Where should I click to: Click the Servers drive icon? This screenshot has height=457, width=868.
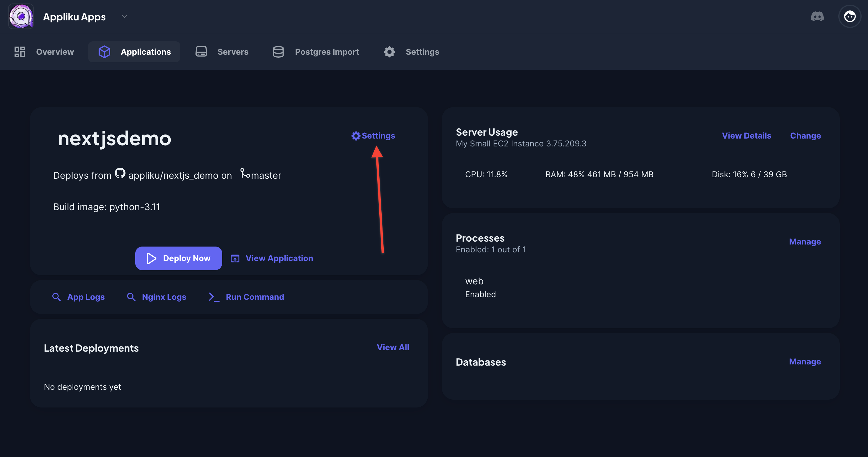(x=201, y=52)
